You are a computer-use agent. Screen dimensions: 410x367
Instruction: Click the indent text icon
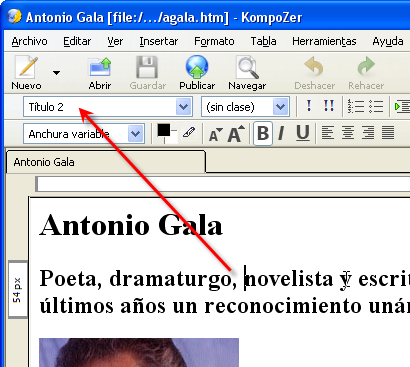pos(402,106)
